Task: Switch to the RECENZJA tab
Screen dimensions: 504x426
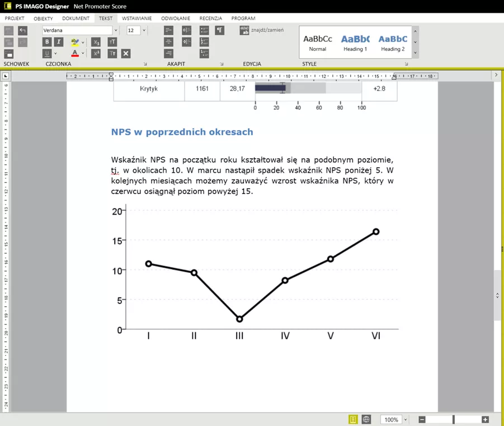Action: click(211, 18)
